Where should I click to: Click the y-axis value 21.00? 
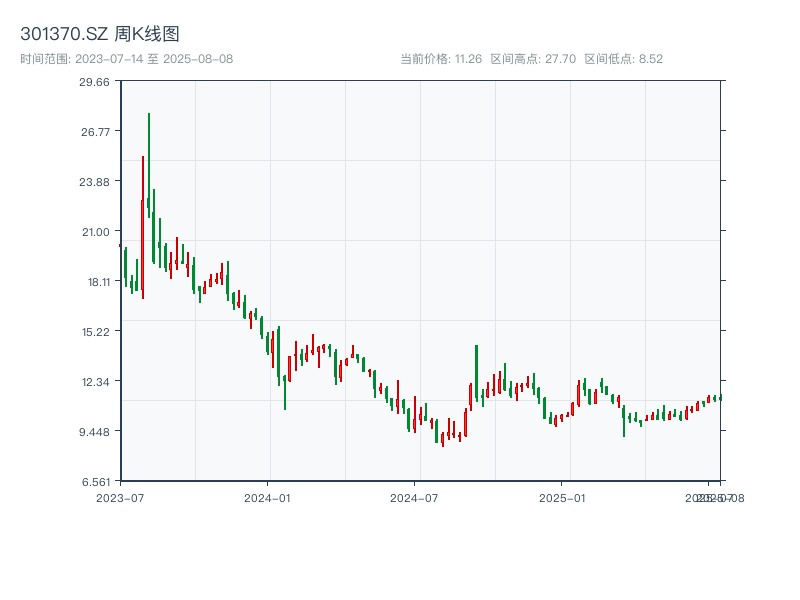point(96,232)
